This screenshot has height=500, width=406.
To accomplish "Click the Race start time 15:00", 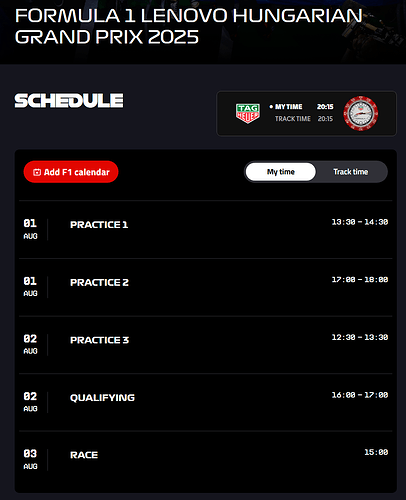I will point(376,452).
